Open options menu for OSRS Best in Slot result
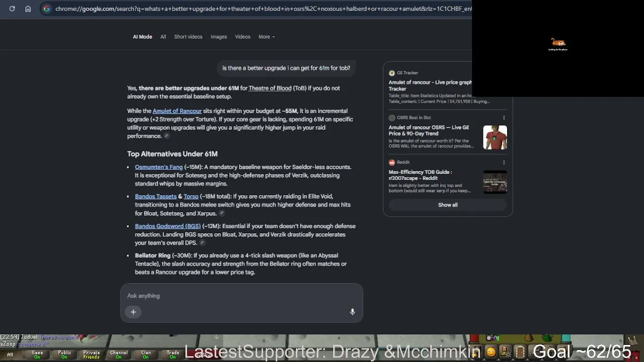 tap(504, 118)
